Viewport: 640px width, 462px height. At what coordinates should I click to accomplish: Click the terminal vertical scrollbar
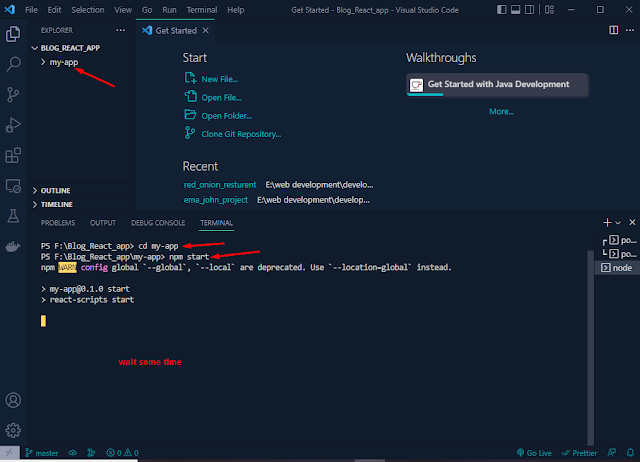(590, 347)
